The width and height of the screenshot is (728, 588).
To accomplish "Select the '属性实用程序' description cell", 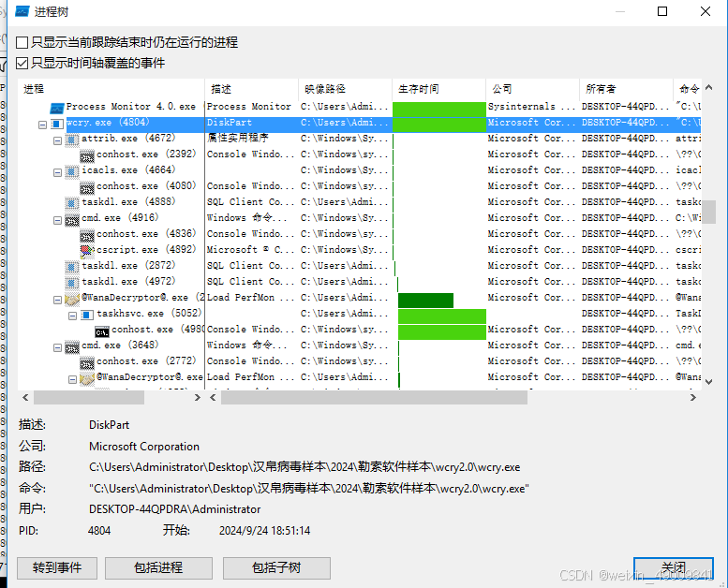I will (x=238, y=138).
